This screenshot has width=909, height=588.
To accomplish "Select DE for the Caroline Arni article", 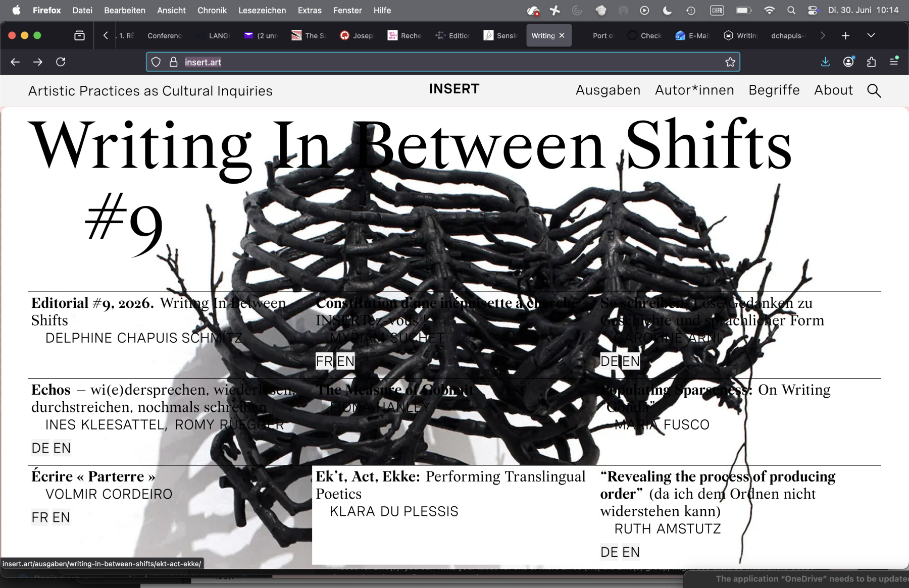I will (x=609, y=361).
